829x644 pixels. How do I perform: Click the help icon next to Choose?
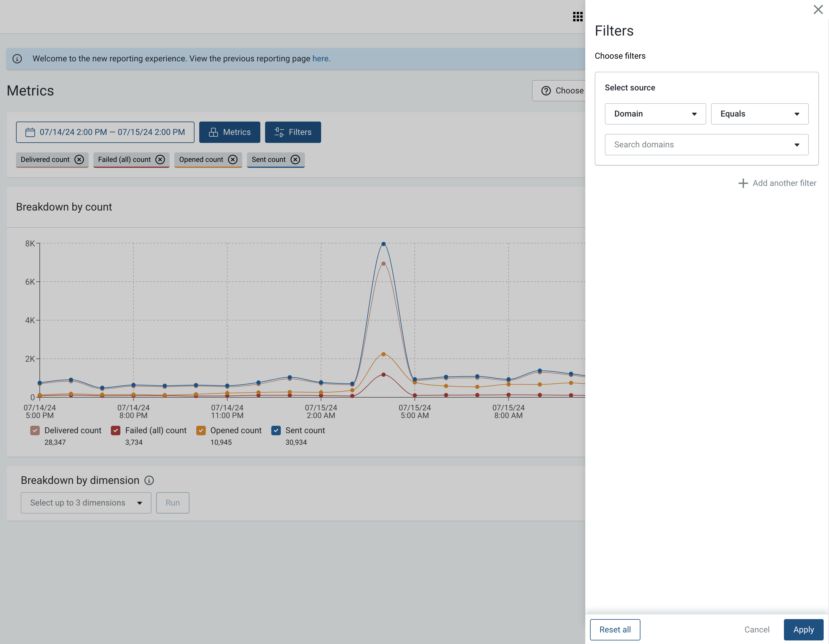pos(546,91)
